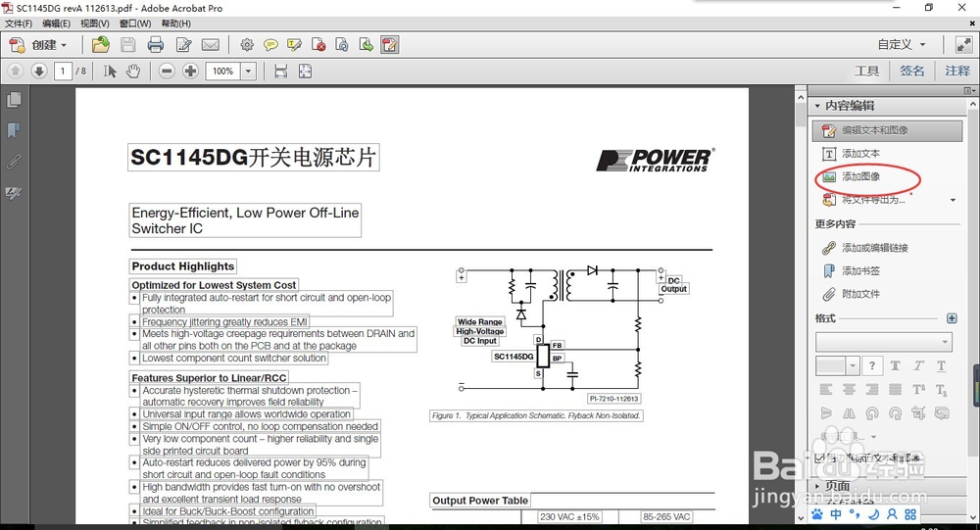Align text left in format section
This screenshot has height=530, width=980.
pyautogui.click(x=826, y=389)
